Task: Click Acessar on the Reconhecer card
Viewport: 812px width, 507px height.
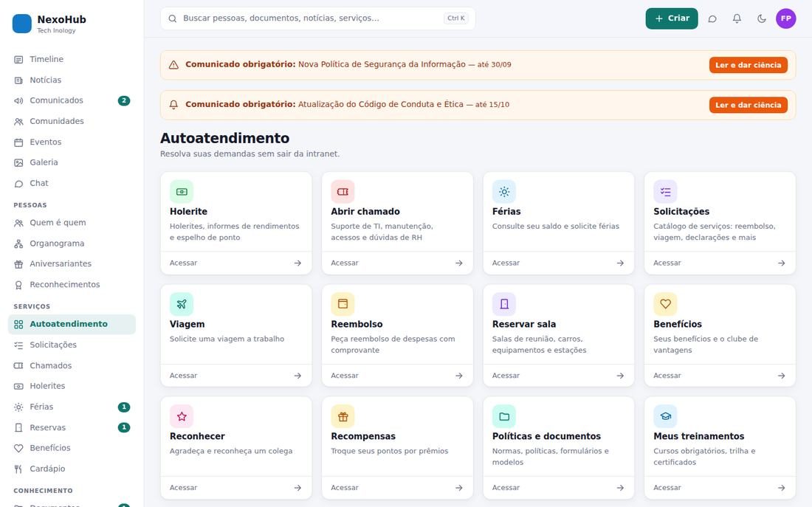Action: coord(183,488)
